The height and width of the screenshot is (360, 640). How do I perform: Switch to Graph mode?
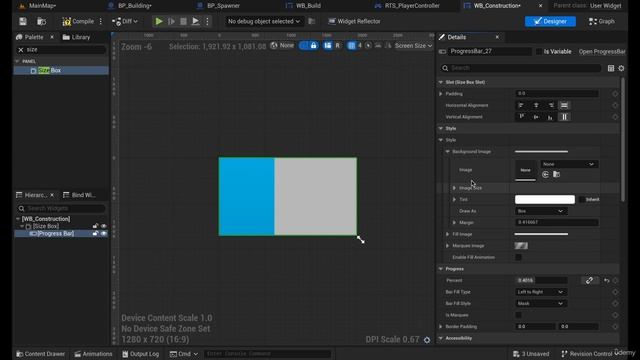tap(602, 21)
